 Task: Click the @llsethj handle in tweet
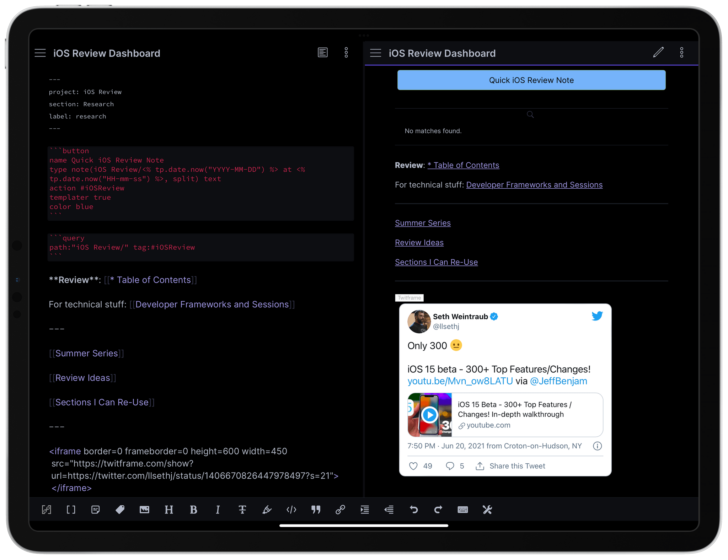click(x=446, y=327)
